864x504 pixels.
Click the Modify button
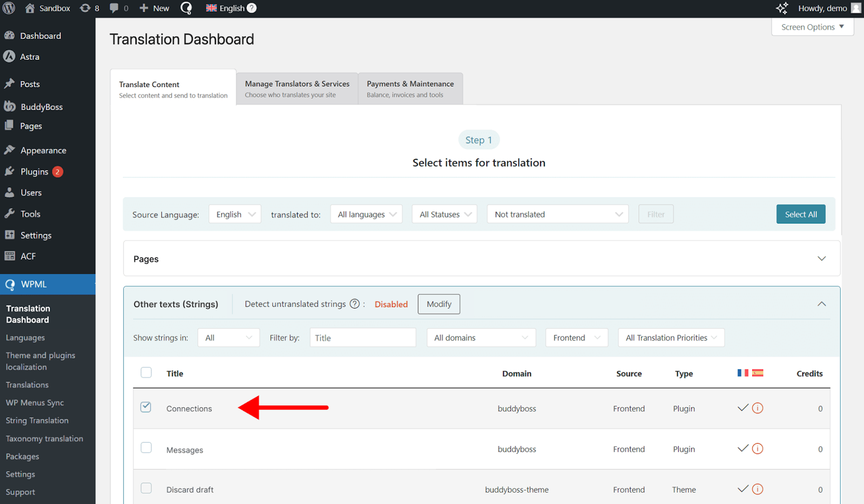point(438,304)
